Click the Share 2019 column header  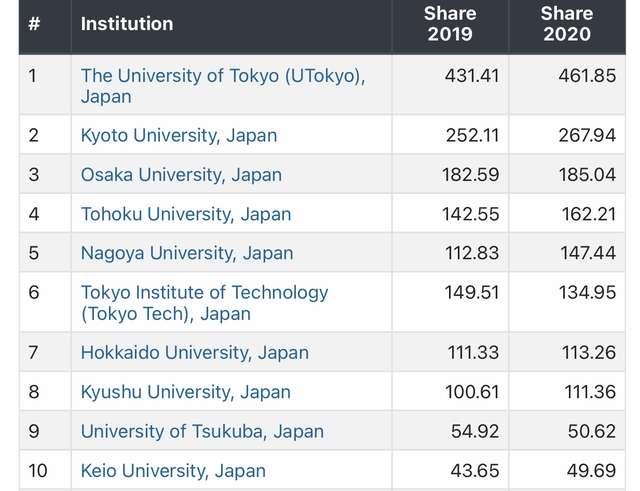click(x=450, y=23)
